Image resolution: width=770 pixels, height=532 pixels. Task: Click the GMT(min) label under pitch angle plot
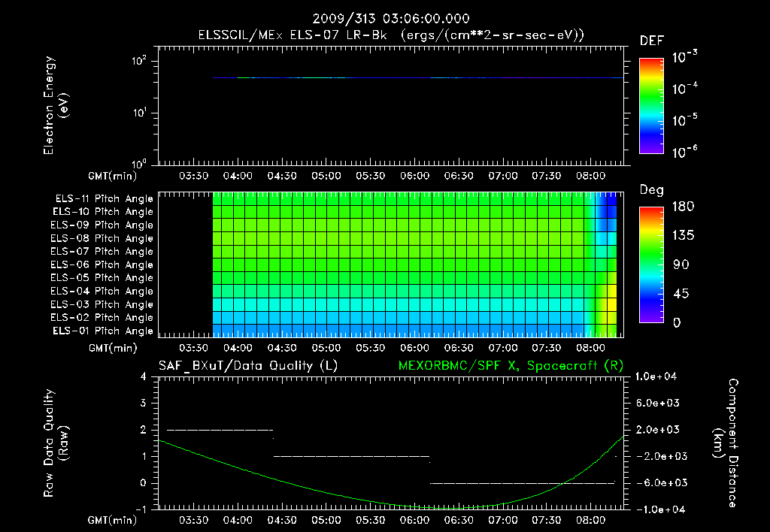coord(113,348)
